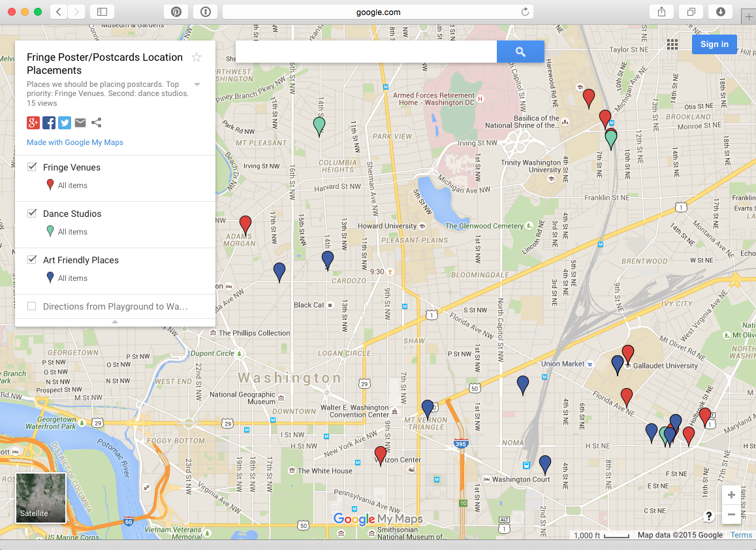The image size is (756, 550).
Task: Select All items under Fringe Venues
Action: click(x=72, y=186)
